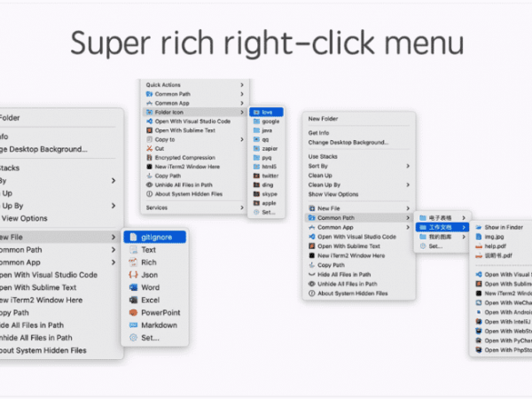Click the New File icon in the right menu

(x=312, y=208)
